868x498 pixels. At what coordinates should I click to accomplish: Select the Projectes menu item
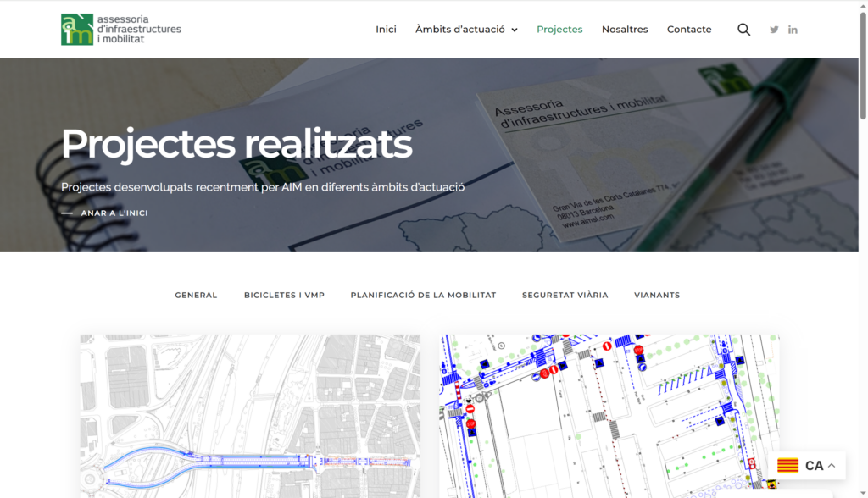pos(559,30)
